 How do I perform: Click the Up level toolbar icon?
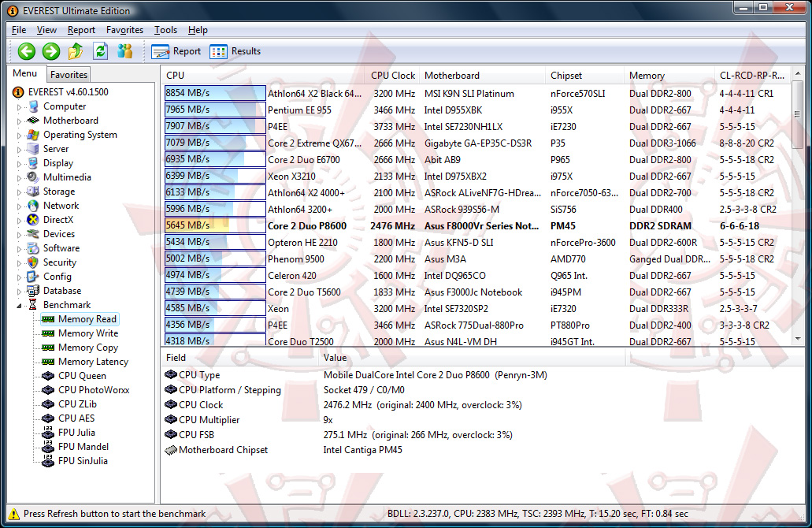tap(76, 51)
